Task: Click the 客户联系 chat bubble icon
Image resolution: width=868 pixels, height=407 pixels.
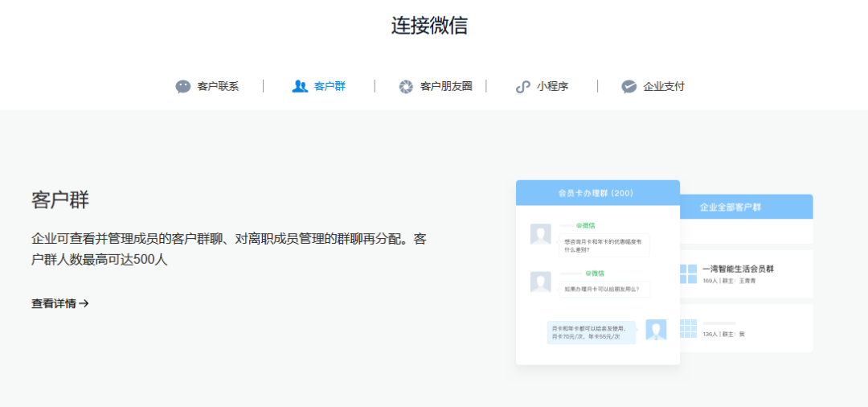Action: pos(183,86)
